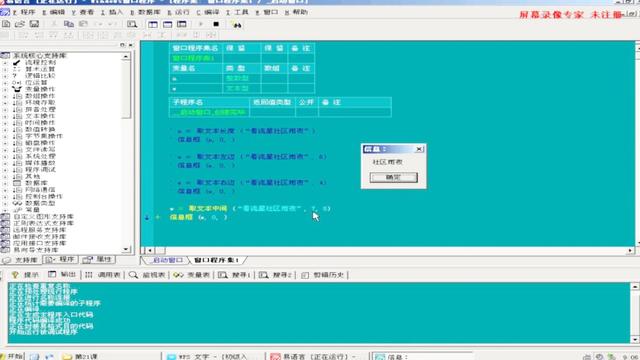Select the 取文本中间 code line
This screenshot has width=640, height=360.
tap(250, 209)
